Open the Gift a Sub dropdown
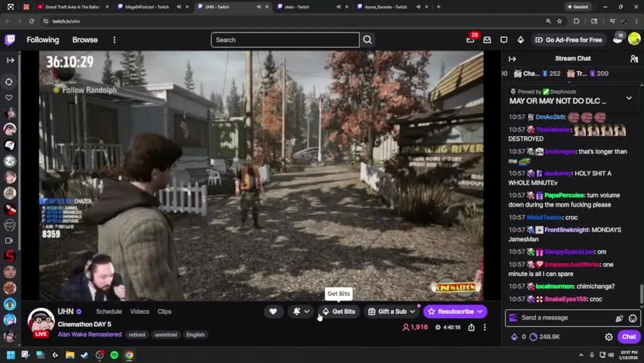This screenshot has height=363, width=644. [392, 312]
